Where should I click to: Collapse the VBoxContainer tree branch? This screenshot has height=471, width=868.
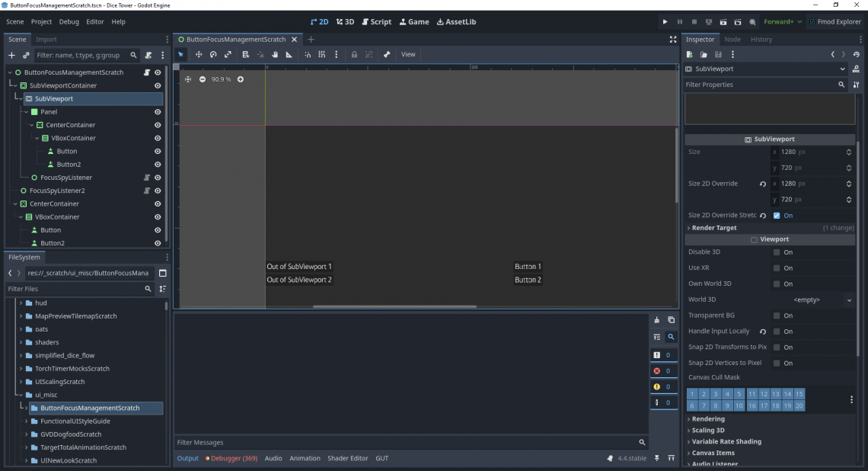37,138
